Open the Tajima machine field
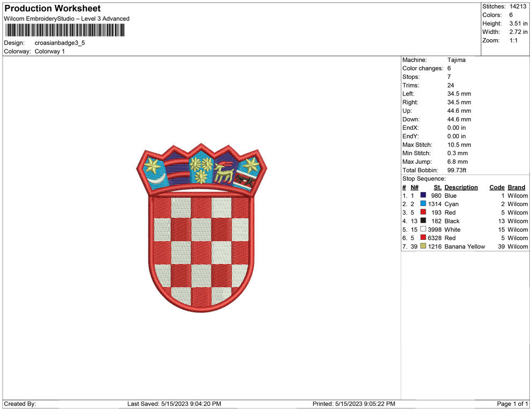The width and height of the screenshot is (532, 409). coord(456,60)
